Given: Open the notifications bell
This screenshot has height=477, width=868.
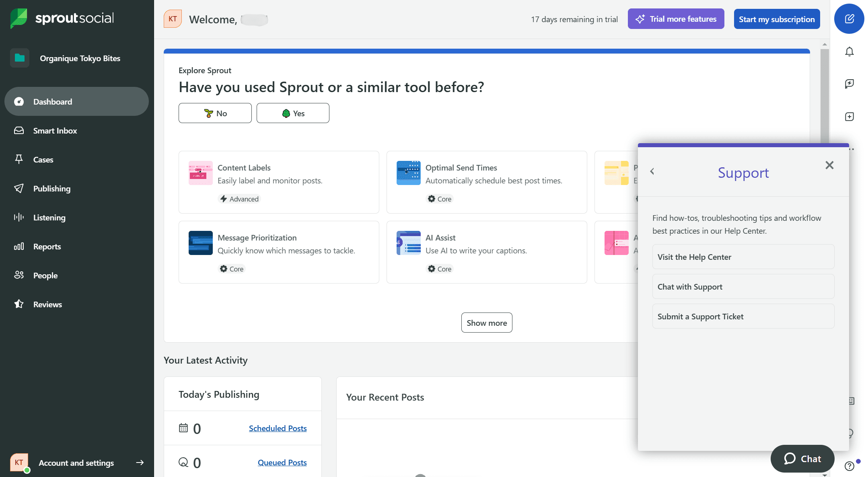Looking at the screenshot, I should pos(849,52).
